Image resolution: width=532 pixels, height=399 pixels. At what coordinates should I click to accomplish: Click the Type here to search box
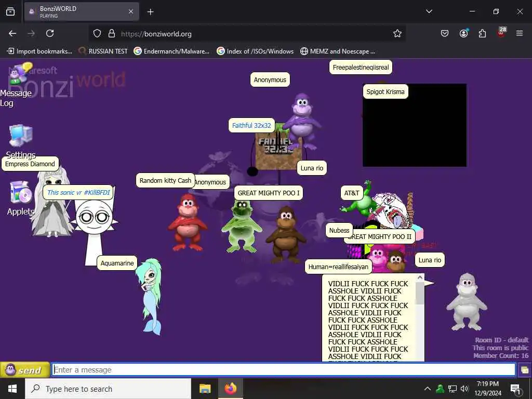coord(108,389)
